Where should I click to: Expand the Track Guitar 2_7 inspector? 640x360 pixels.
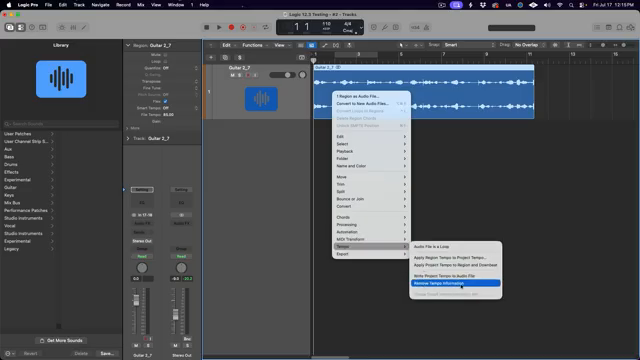[128, 138]
